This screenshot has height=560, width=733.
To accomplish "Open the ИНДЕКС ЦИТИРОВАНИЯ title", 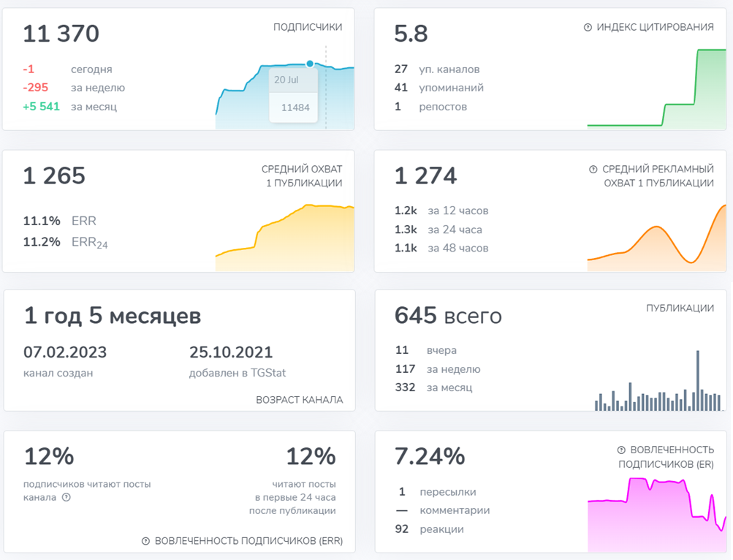I will coord(655,28).
